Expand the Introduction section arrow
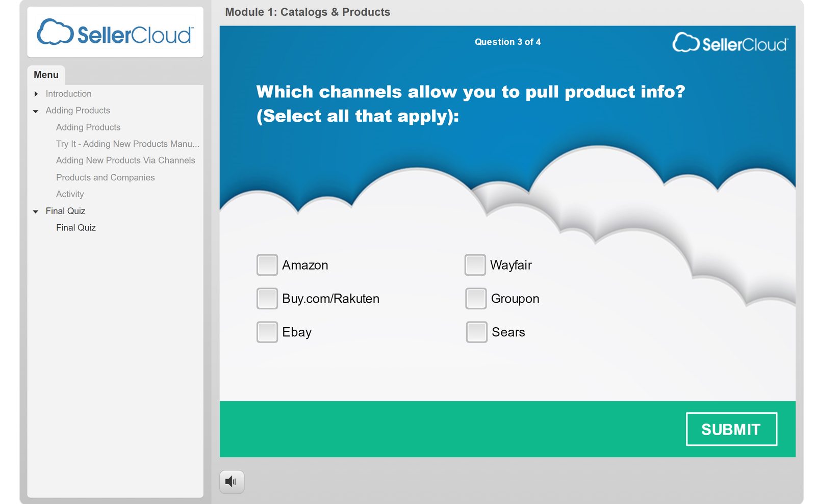816x504 pixels. click(x=36, y=94)
